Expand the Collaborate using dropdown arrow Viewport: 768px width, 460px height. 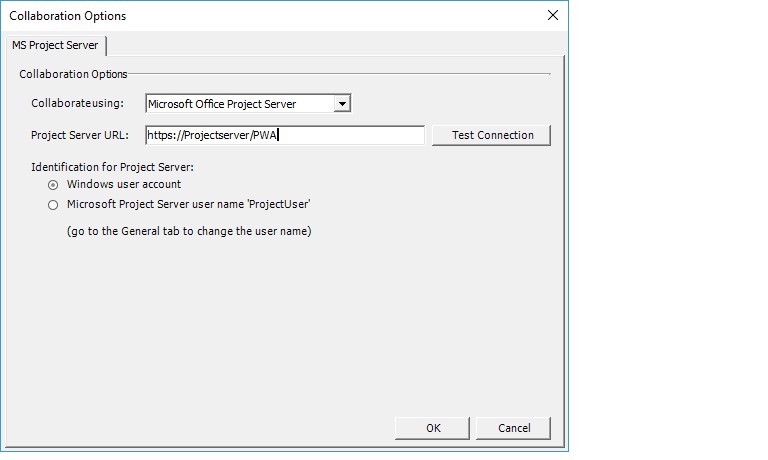342,104
